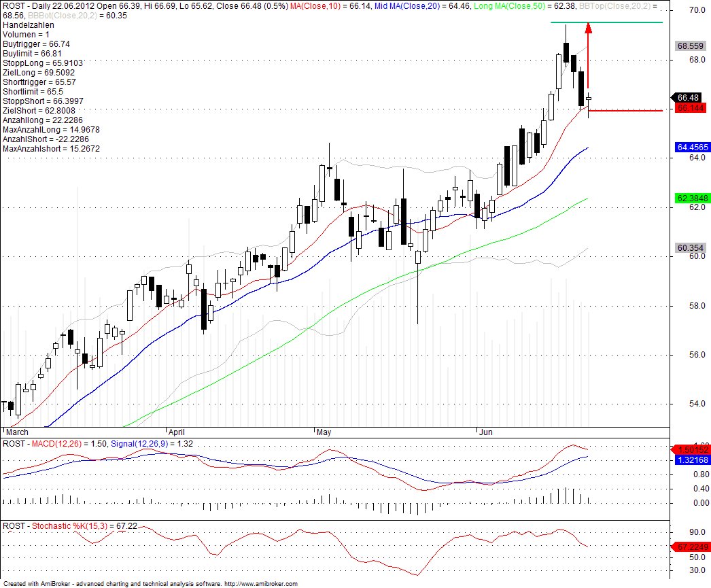Click the red upward target arrow head
Image resolution: width=711 pixels, height=588 pixels.
588,29
